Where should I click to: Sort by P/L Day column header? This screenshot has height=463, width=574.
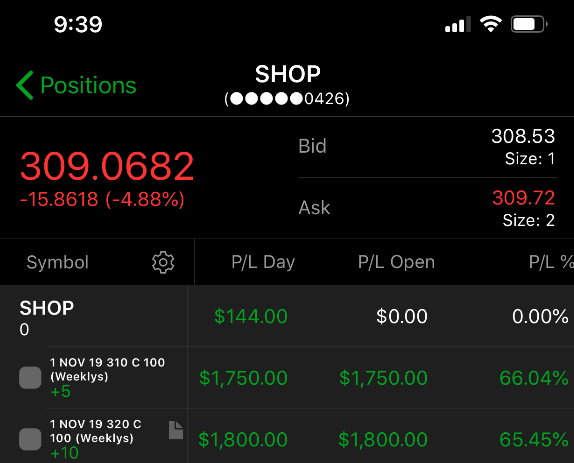point(263,262)
